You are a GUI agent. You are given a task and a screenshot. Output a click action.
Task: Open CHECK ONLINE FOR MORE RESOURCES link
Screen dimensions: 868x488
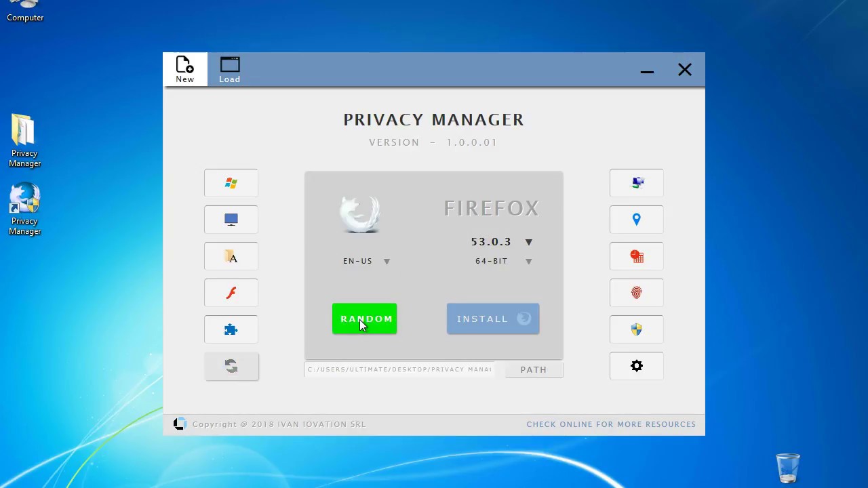[611, 424]
